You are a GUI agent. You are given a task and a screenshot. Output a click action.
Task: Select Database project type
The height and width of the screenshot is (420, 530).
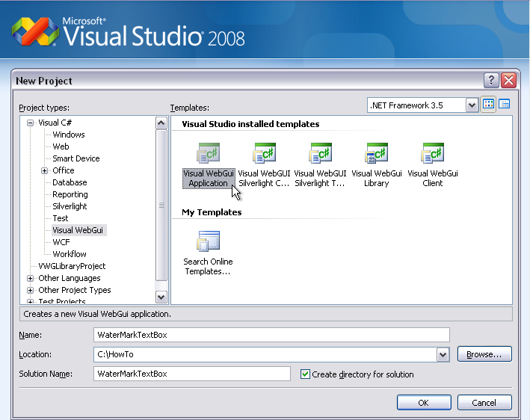click(x=70, y=182)
